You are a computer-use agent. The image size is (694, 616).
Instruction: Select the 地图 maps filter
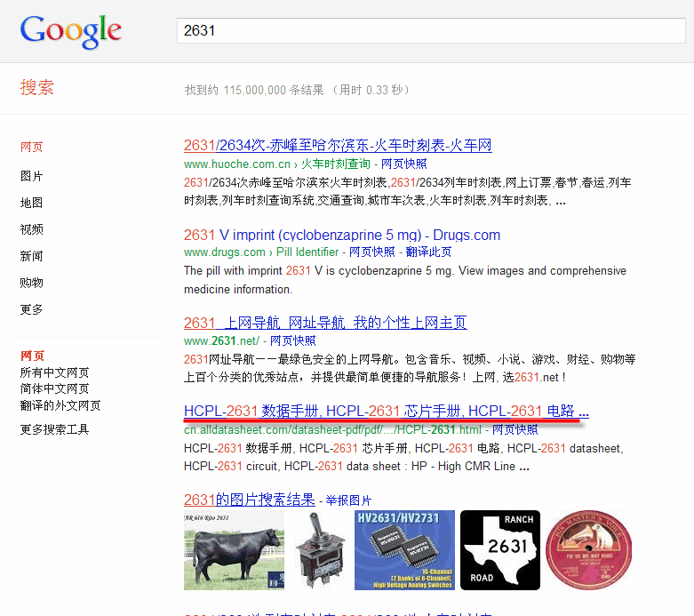coord(32,203)
